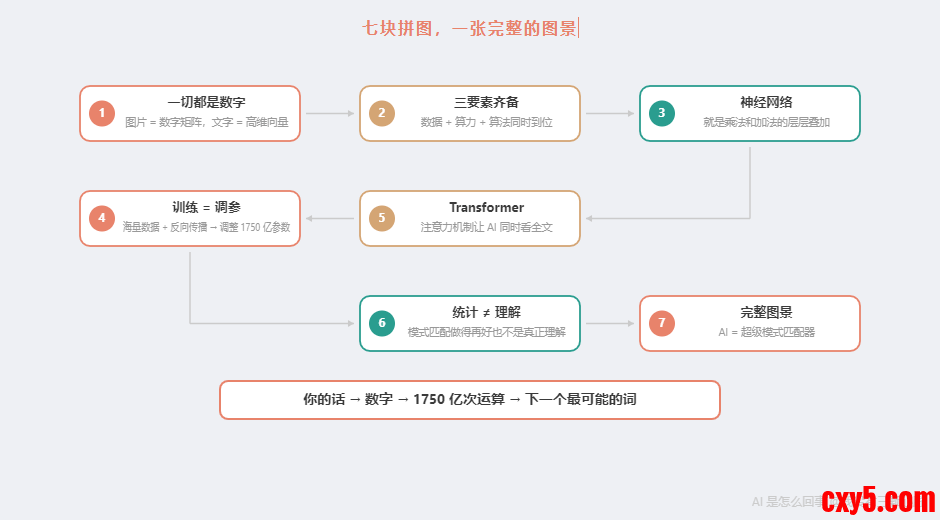This screenshot has height=520, width=940.
Task: Click the arrow between cards 6 and 7
Action: pos(610,323)
